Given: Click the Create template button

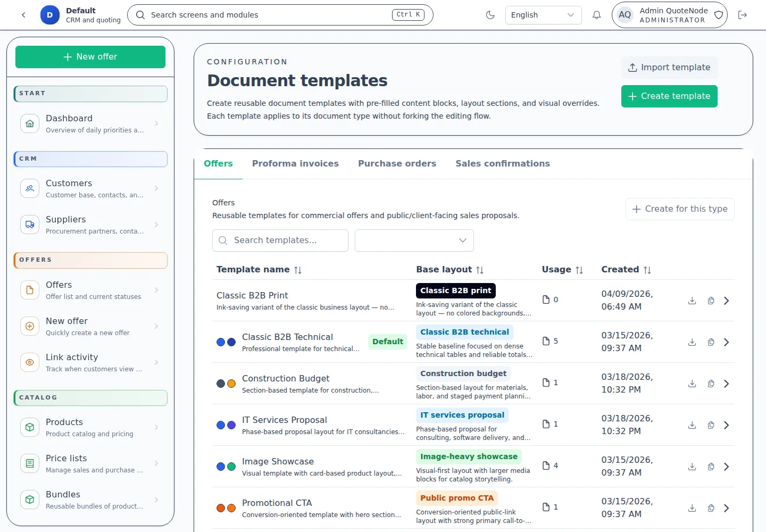Looking at the screenshot, I should coord(669,96).
